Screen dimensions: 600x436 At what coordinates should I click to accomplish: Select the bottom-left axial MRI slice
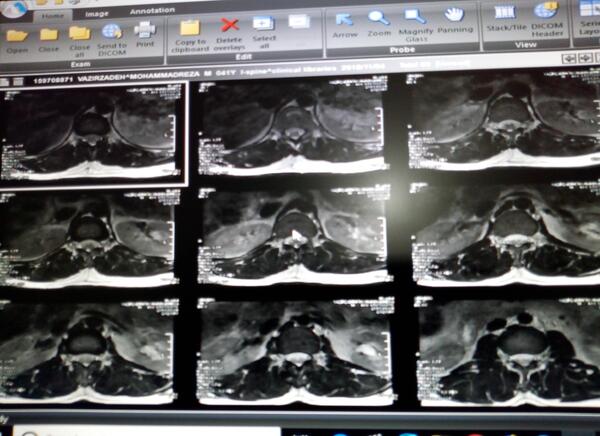(88, 351)
